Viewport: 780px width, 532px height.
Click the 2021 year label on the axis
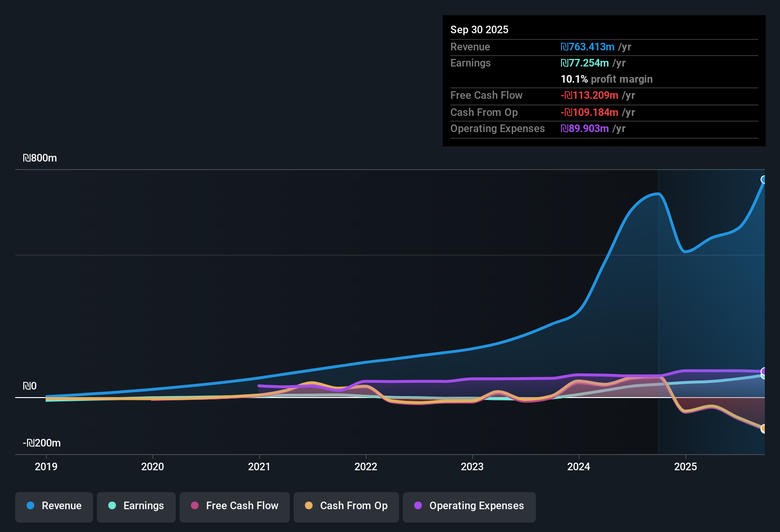pos(259,467)
